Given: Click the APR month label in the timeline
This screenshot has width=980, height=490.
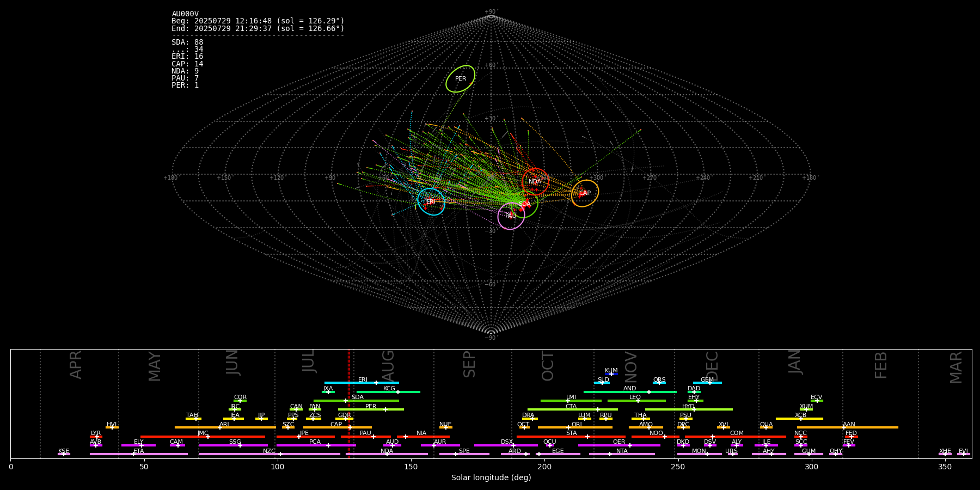Looking at the screenshot, I should pyautogui.click(x=76, y=365).
